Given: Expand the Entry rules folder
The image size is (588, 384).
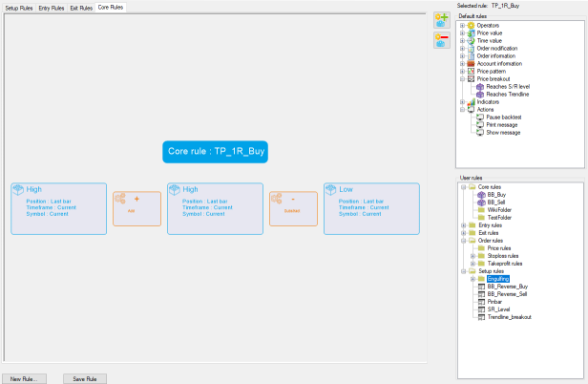Looking at the screenshot, I should point(464,225).
